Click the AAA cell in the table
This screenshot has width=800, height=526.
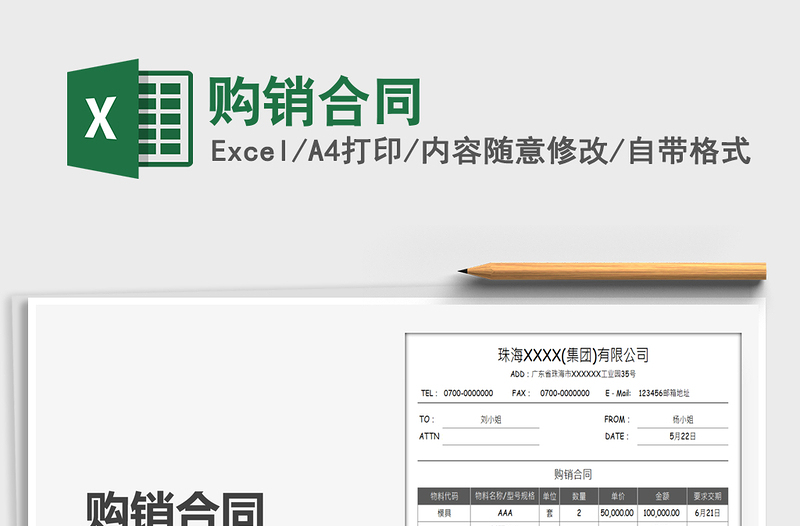pos(505,513)
